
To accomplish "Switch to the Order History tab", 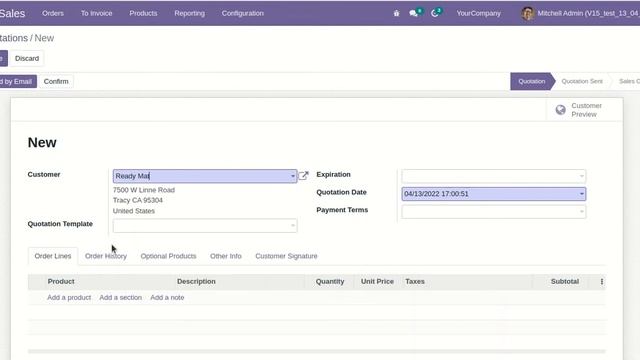I will tap(106, 256).
